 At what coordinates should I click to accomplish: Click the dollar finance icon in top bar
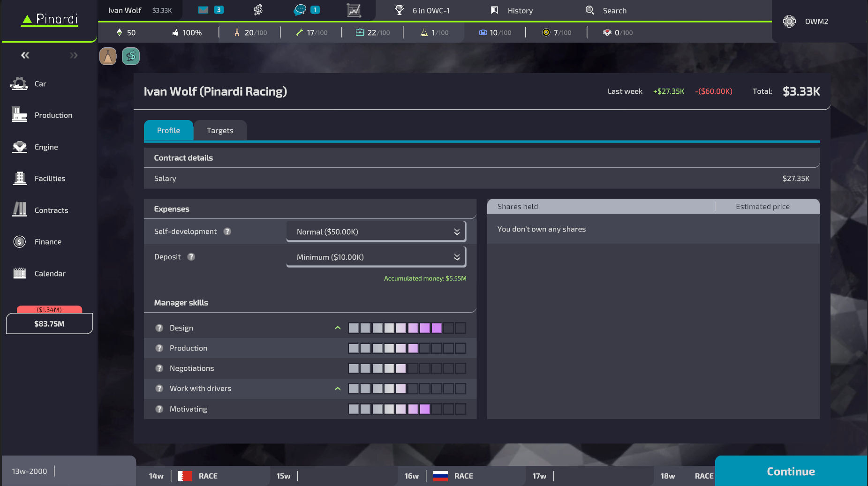point(258,10)
